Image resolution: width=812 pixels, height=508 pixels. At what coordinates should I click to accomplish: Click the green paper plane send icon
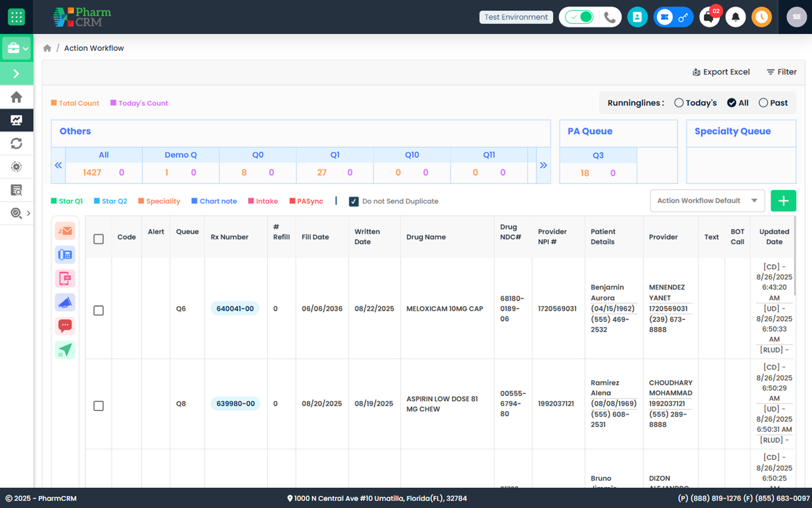tap(65, 350)
